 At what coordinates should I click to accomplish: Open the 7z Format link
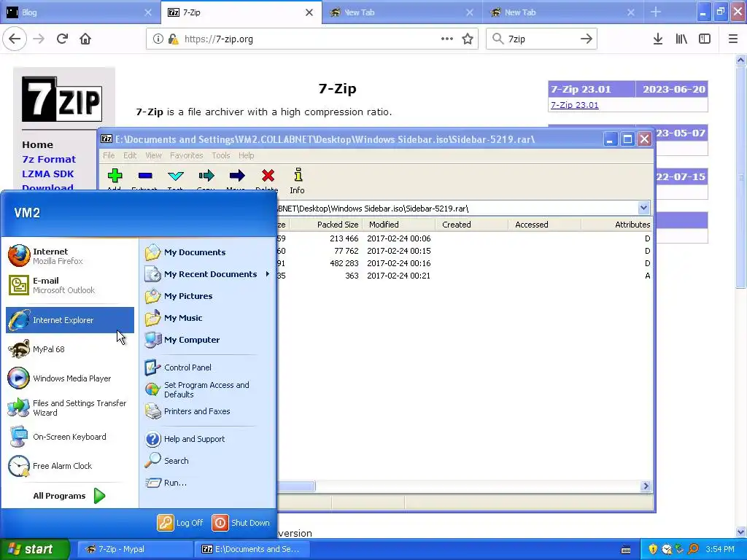(x=49, y=160)
